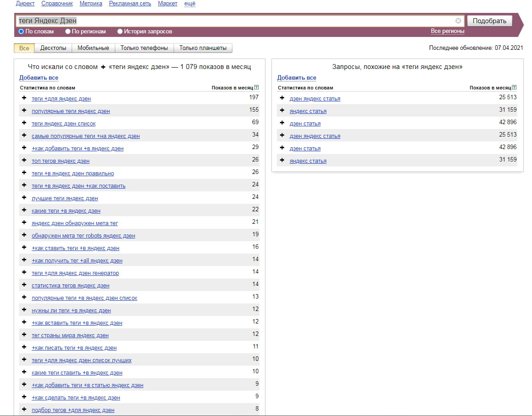Open query '+как вставить теги +в яндекс дзен'

pos(77,323)
